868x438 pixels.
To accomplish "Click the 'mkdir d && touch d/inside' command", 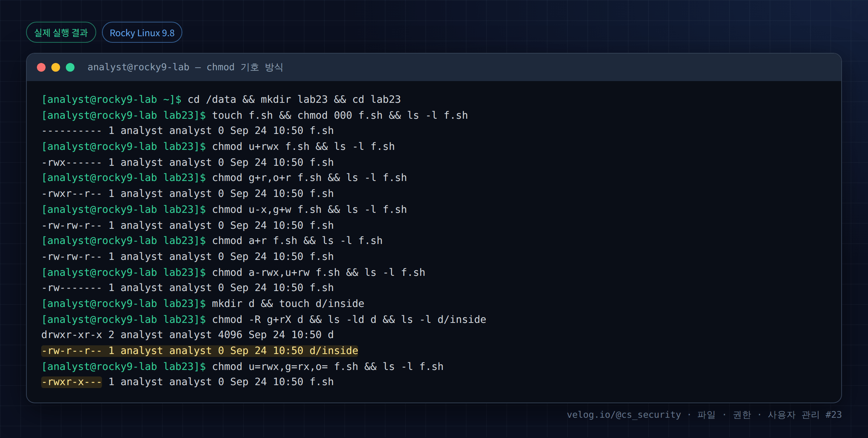I will 288,304.
